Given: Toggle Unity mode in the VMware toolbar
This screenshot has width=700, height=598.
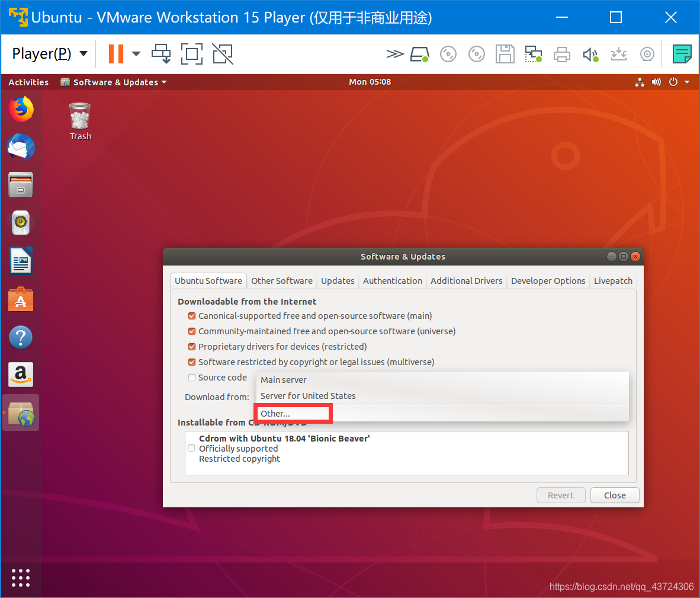Looking at the screenshot, I should click(x=223, y=54).
